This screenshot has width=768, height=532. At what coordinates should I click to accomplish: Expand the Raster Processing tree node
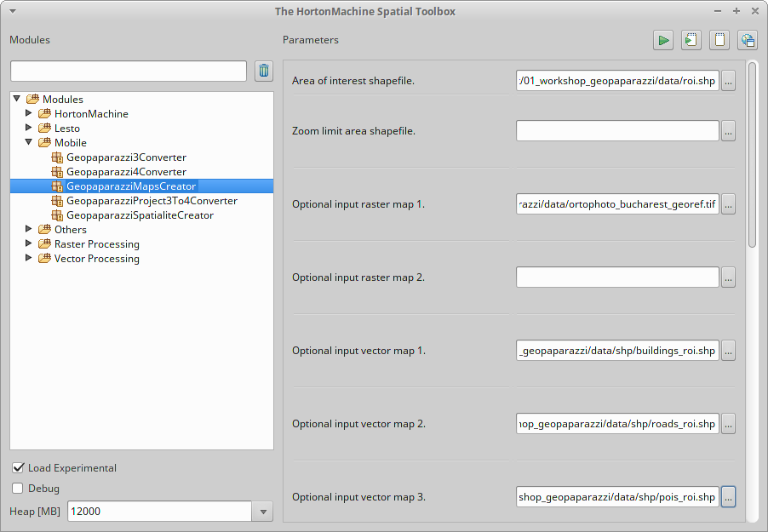[x=28, y=243]
